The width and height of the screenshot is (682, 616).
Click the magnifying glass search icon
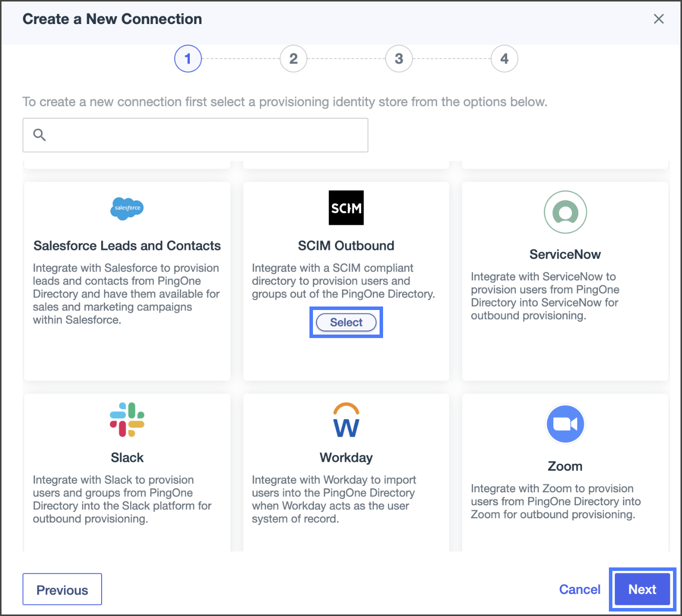coord(40,135)
